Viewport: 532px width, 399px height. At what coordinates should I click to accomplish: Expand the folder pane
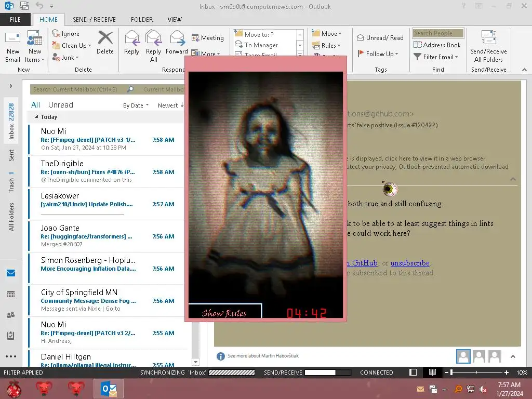click(x=11, y=86)
